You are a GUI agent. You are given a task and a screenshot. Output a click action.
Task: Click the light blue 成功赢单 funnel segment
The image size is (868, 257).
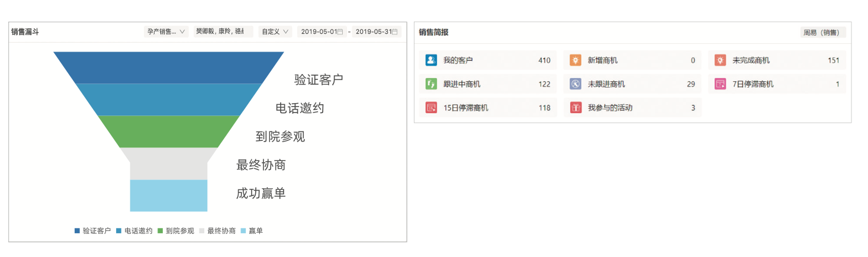[169, 195]
